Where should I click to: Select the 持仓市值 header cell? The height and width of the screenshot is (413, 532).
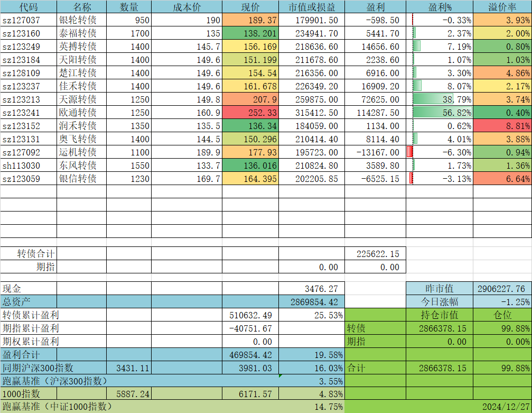click(440, 315)
